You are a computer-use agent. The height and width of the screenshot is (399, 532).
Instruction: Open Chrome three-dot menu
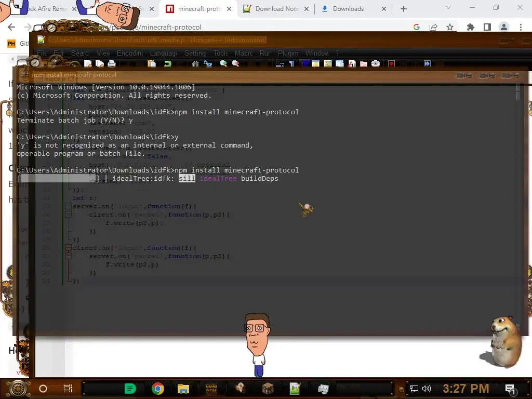coord(521,27)
